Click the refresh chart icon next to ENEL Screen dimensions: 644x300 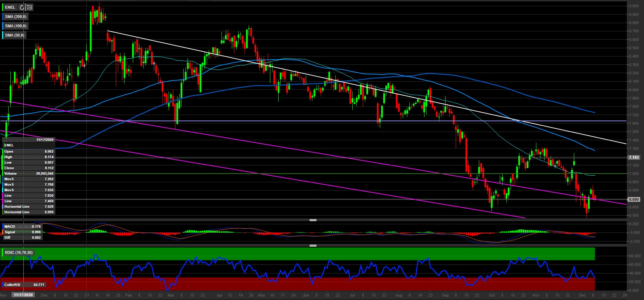pyautogui.click(x=22, y=7)
